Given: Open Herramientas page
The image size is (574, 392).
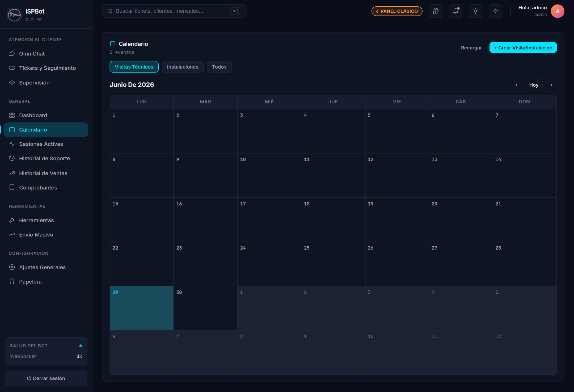Looking at the screenshot, I should point(46,220).
